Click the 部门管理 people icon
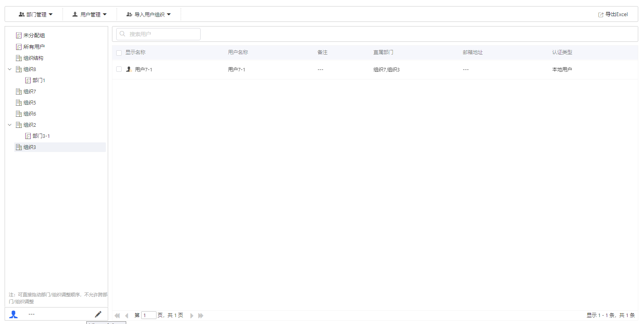Screen dimensions: 644x324 [x=21, y=14]
